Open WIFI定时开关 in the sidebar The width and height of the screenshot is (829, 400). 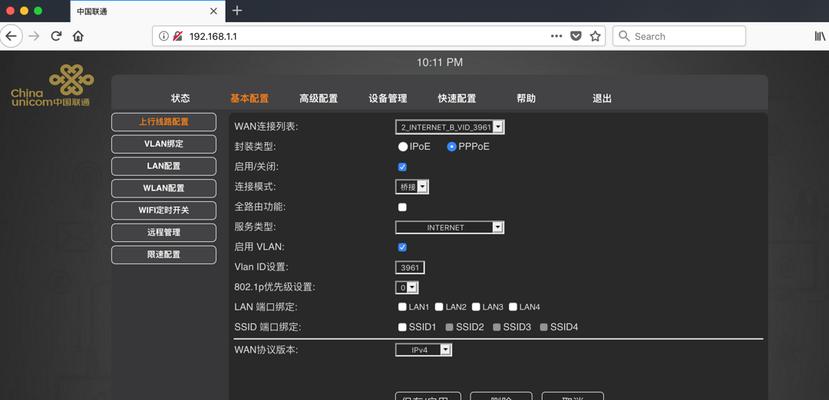tap(164, 210)
